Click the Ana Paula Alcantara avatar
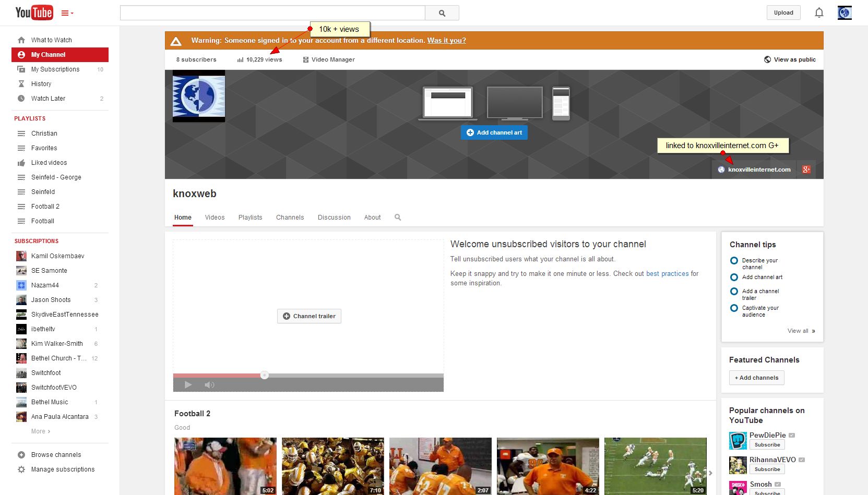 coord(21,417)
